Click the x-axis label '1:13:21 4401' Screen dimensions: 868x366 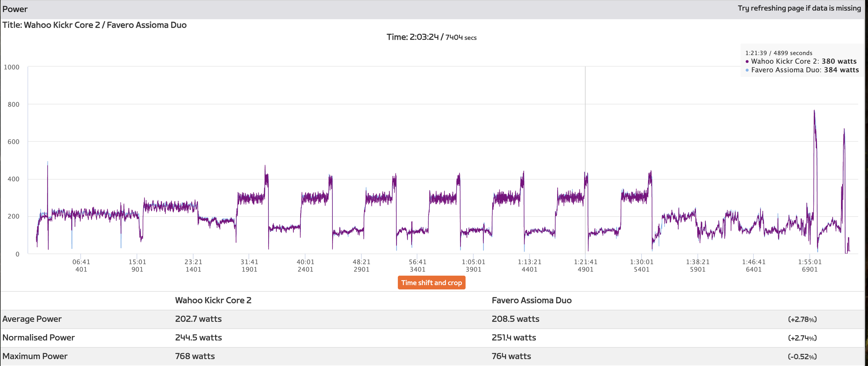[529, 265]
